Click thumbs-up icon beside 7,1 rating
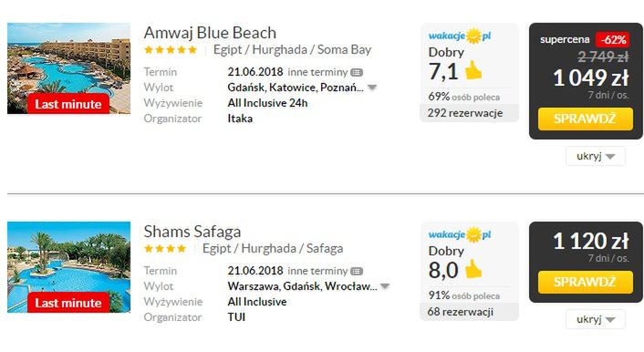This screenshot has width=644, height=352. [x=473, y=70]
